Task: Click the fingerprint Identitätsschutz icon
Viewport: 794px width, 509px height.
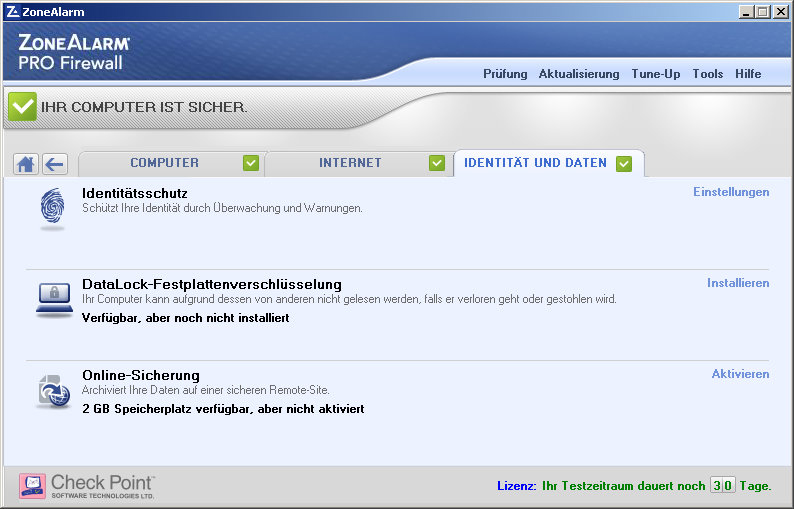Action: pyautogui.click(x=53, y=208)
